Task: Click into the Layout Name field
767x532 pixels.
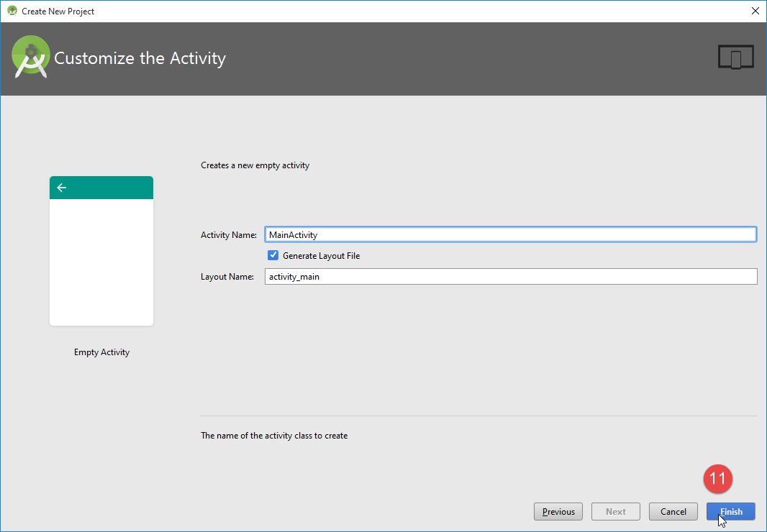Action: [x=510, y=276]
